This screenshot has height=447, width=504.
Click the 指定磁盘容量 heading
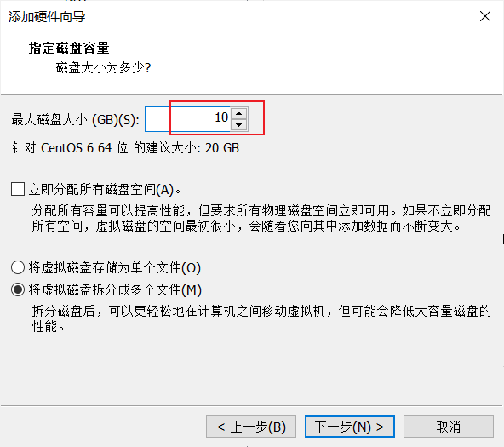(x=69, y=48)
